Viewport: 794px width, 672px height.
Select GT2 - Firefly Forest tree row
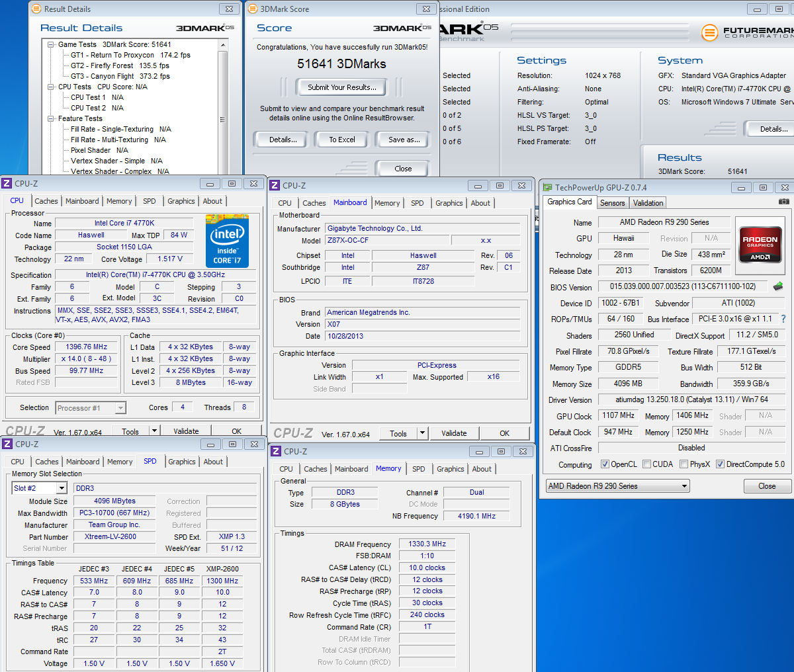tap(120, 65)
